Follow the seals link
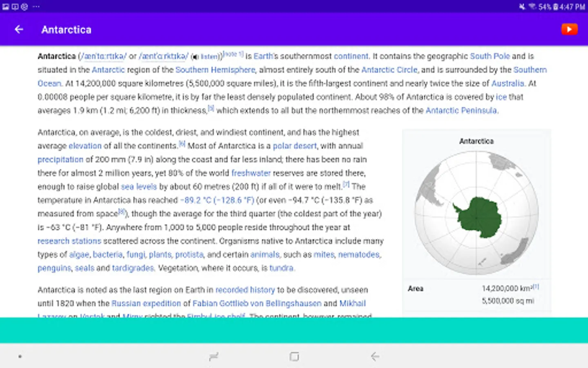588x368 pixels. coord(85,268)
